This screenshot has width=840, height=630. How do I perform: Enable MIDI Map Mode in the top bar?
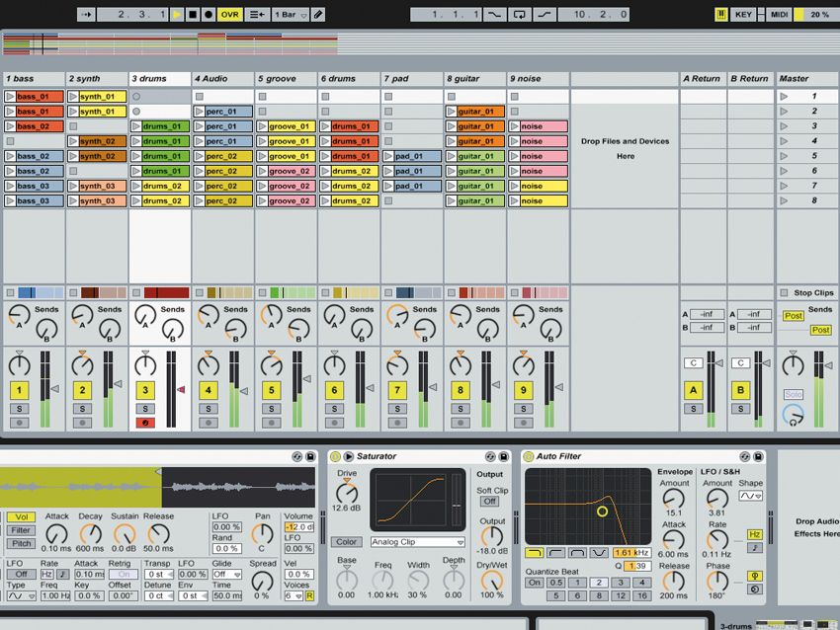(x=780, y=14)
